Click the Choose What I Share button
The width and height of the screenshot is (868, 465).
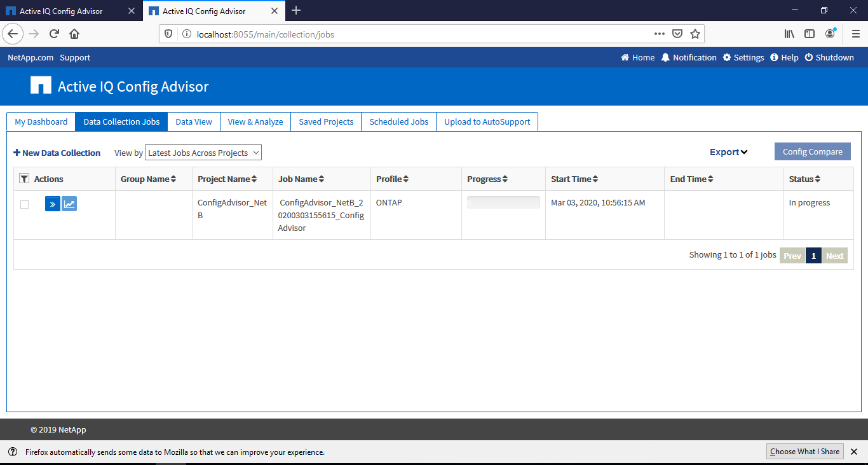click(804, 451)
